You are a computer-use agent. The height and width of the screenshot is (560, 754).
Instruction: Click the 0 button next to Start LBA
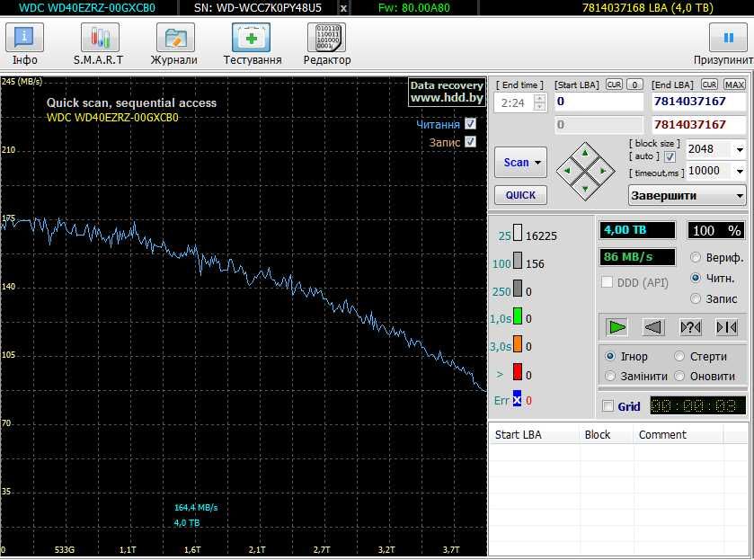pos(634,84)
